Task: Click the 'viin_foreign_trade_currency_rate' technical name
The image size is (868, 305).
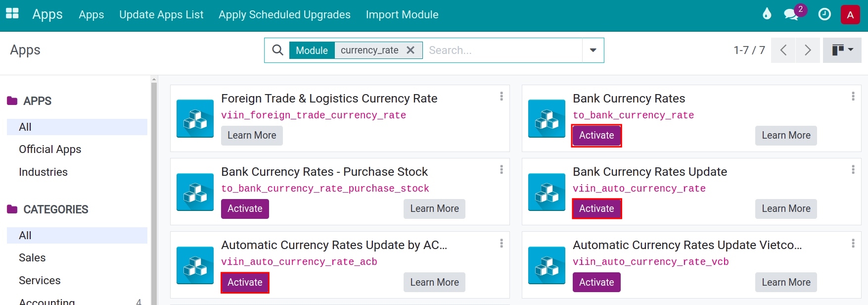Action: pos(314,115)
